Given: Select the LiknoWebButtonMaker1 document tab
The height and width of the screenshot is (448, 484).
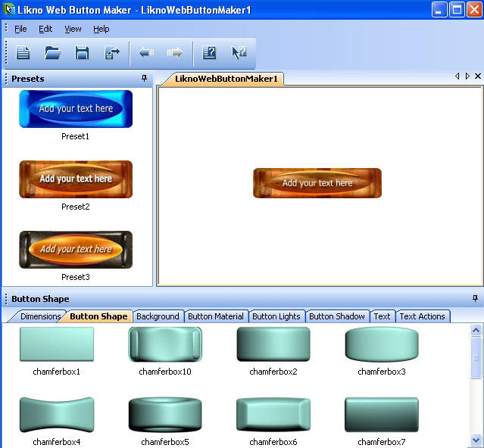Looking at the screenshot, I should (x=226, y=79).
